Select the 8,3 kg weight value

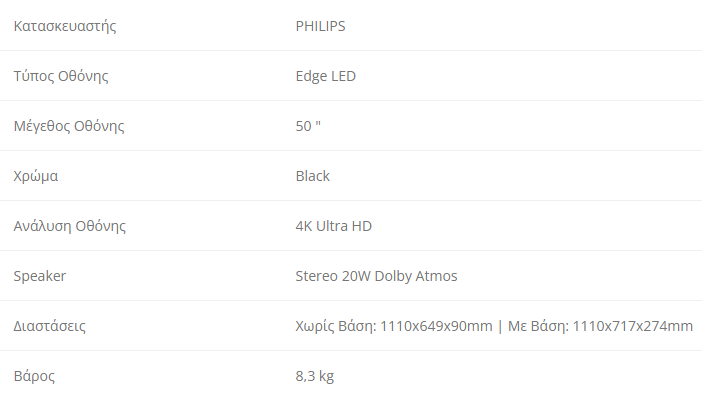point(316,376)
